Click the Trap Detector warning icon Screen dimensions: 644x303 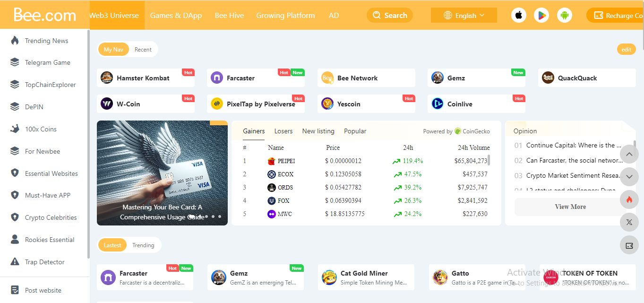tap(15, 262)
